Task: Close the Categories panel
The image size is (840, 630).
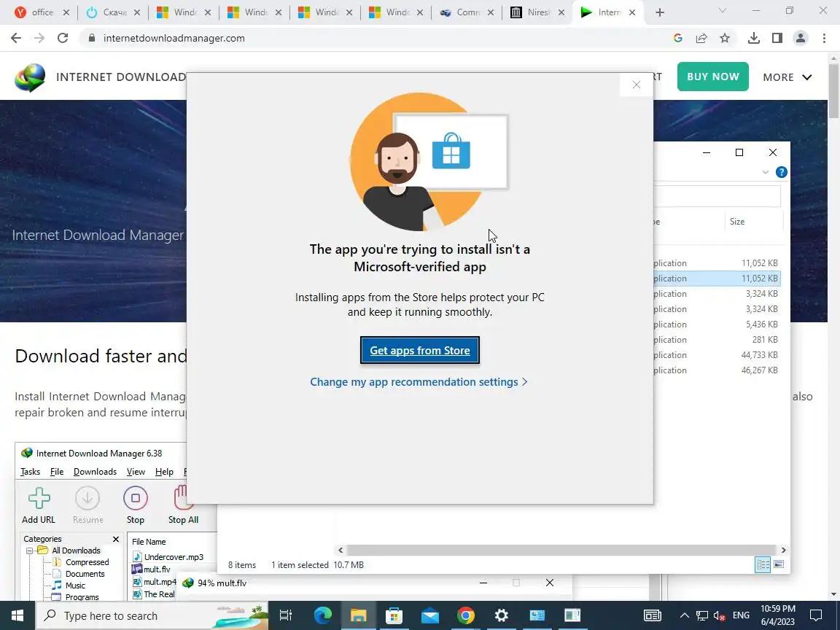Action: 116,539
